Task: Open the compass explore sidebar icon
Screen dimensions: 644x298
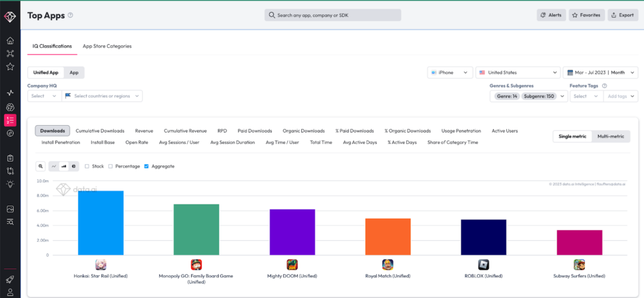Action: [10, 133]
